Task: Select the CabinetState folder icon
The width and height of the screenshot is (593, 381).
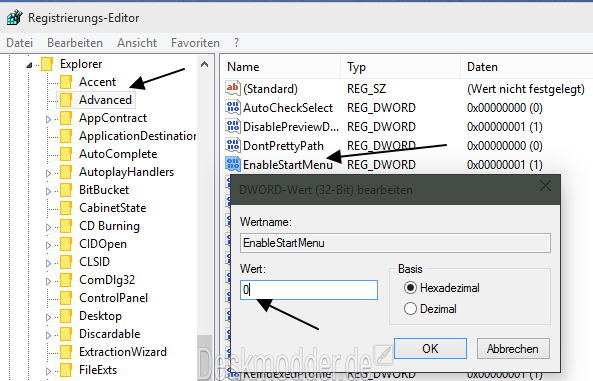Action: tap(66, 208)
